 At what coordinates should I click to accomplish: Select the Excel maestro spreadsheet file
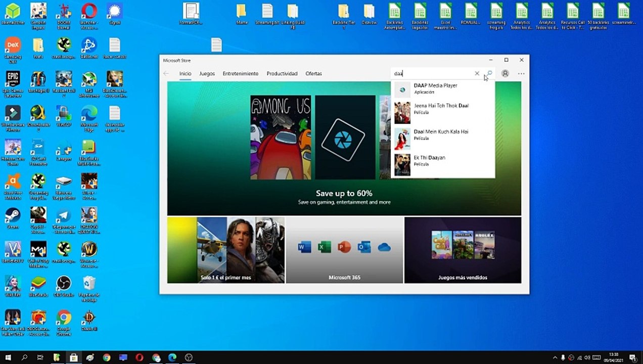(x=445, y=16)
